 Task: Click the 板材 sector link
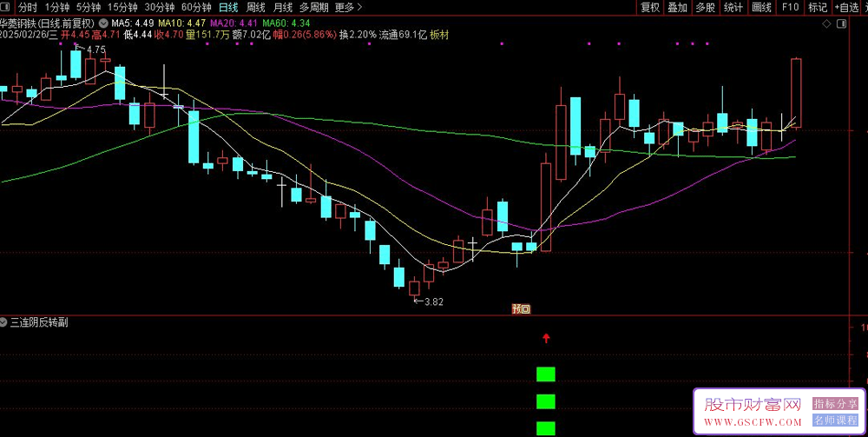click(x=439, y=35)
